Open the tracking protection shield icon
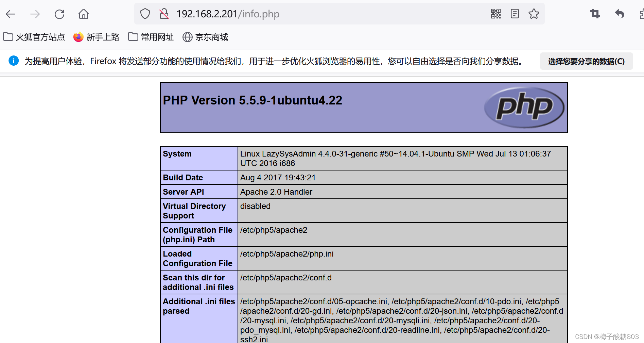644x343 pixels. click(x=145, y=14)
